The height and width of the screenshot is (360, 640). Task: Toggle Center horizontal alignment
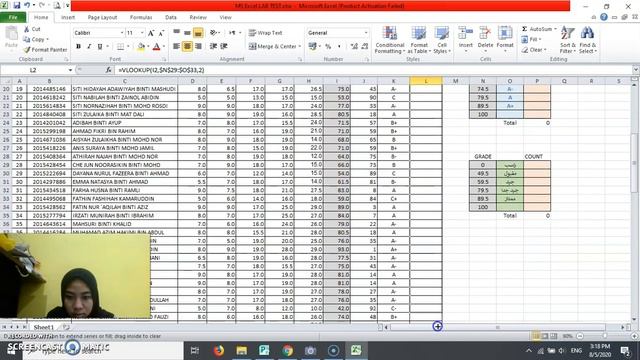[x=187, y=46]
